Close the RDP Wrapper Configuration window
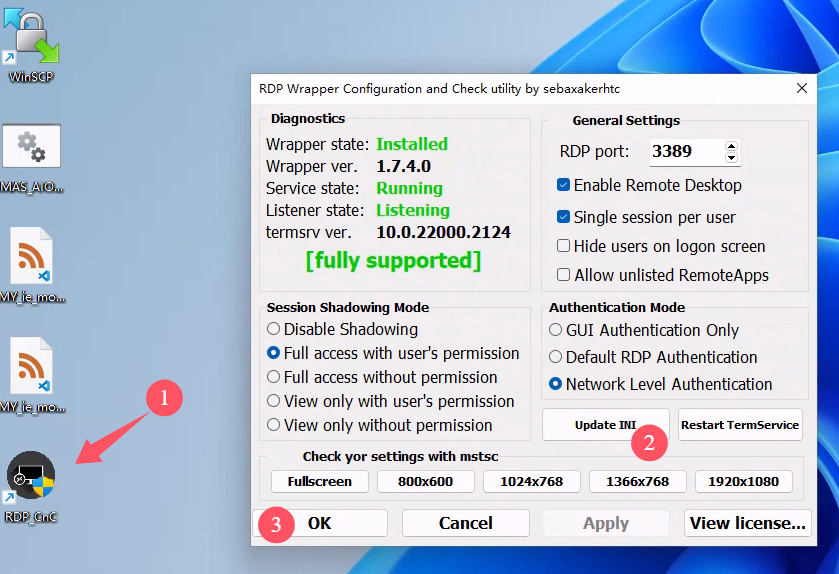Screen dimensions: 839x574 click(x=802, y=88)
